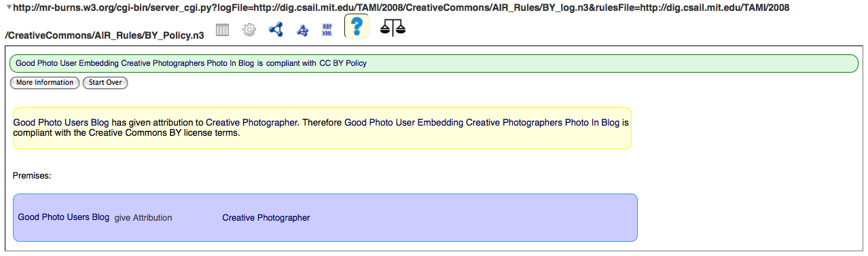The image size is (868, 256).
Task: Collapse the document disclosure triangle
Action: (8, 7)
